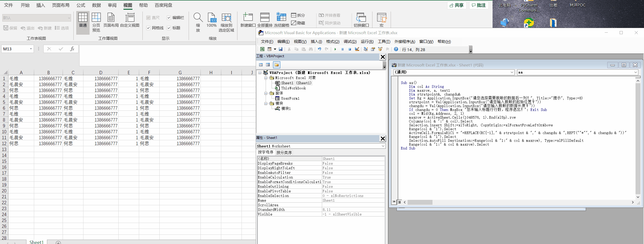Open the Insert UserForm dropdown arrow
Image resolution: width=644 pixels, height=244 pixels.
click(275, 49)
